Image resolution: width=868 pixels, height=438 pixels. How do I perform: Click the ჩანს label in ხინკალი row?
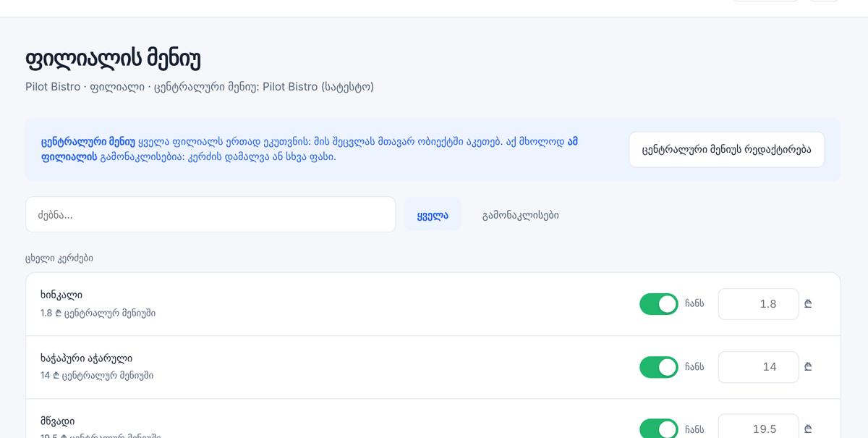(x=694, y=304)
